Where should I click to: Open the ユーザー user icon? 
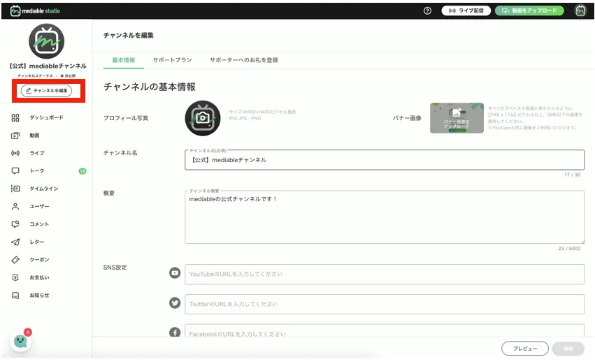(15, 206)
